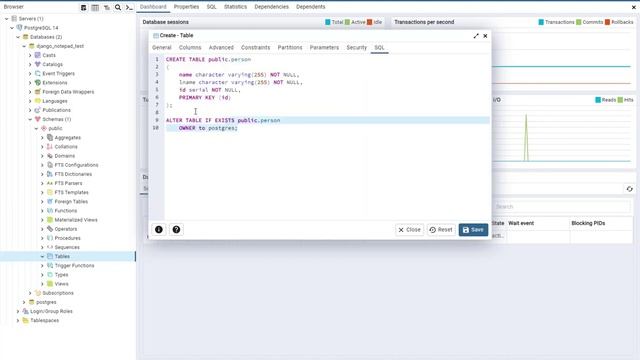Expand the Event Triggers node

click(30, 73)
